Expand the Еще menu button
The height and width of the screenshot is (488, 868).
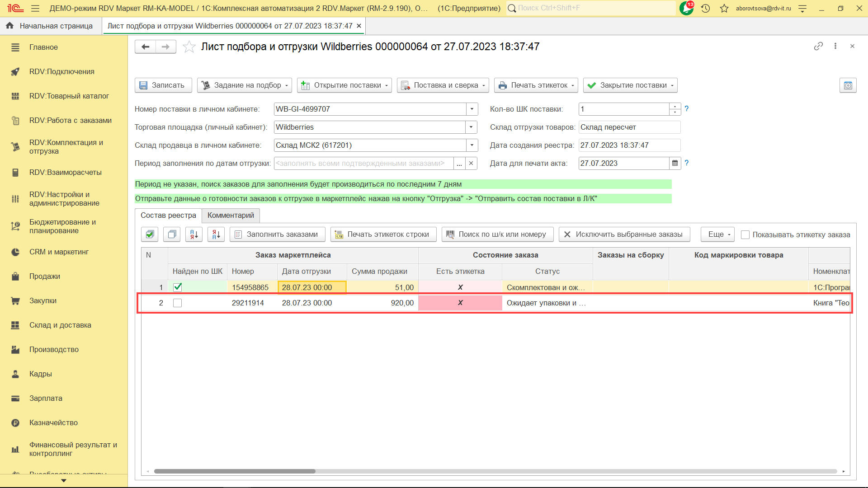[x=718, y=234]
